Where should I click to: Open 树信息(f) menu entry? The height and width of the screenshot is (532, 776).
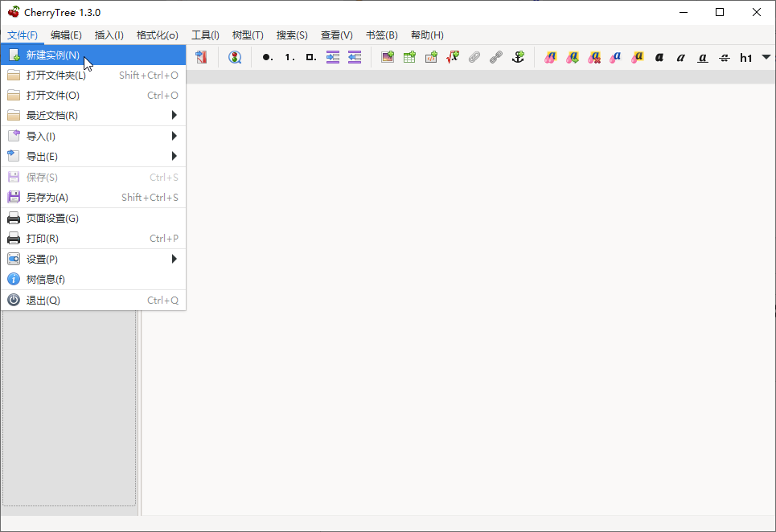point(93,280)
